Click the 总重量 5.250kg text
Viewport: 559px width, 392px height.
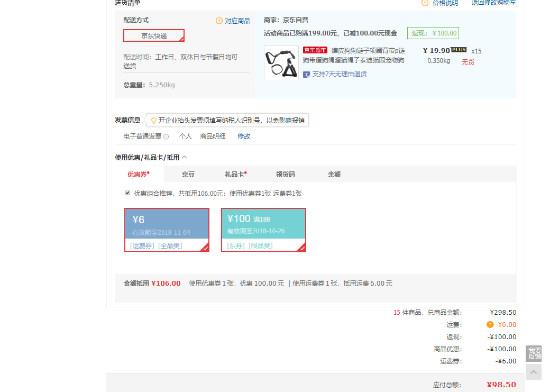[x=149, y=85]
